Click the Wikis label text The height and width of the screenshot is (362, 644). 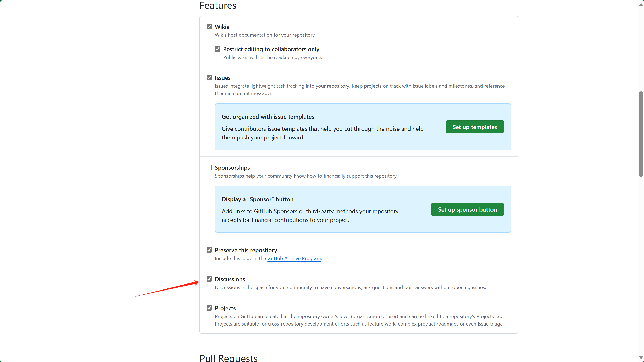click(x=222, y=27)
